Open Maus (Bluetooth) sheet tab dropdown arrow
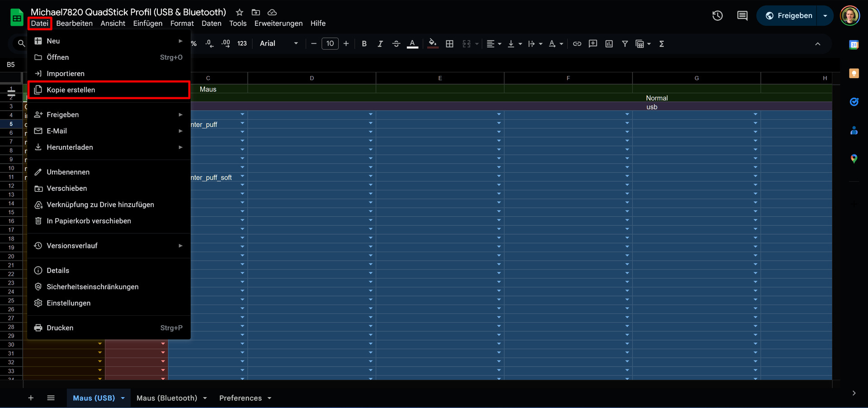 click(205, 398)
